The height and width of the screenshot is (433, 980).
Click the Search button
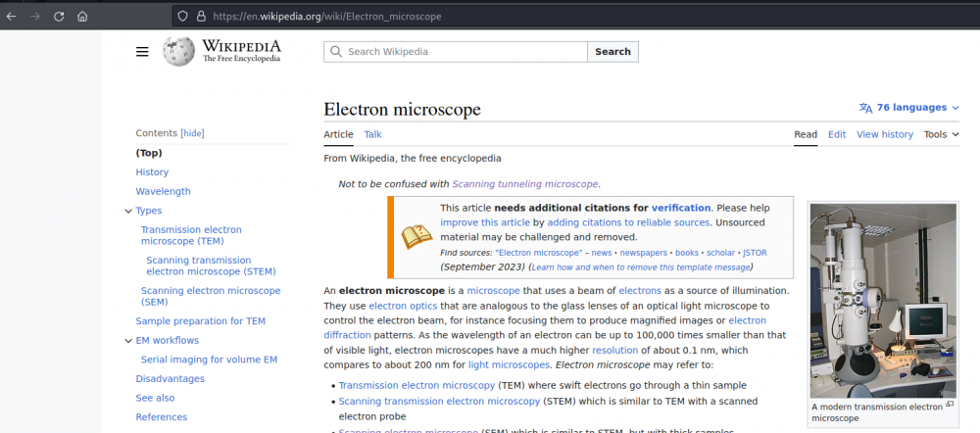point(612,52)
